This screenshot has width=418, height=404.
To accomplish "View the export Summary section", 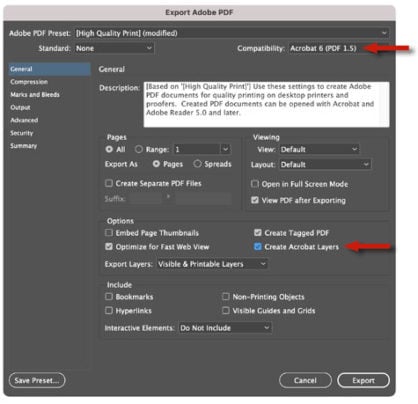I will point(23,146).
